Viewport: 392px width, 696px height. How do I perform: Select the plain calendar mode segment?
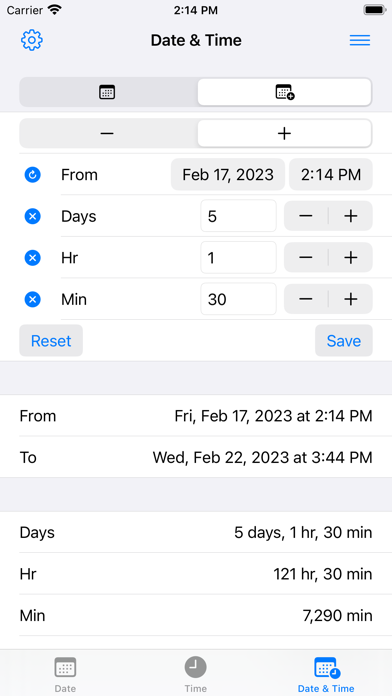point(107,92)
